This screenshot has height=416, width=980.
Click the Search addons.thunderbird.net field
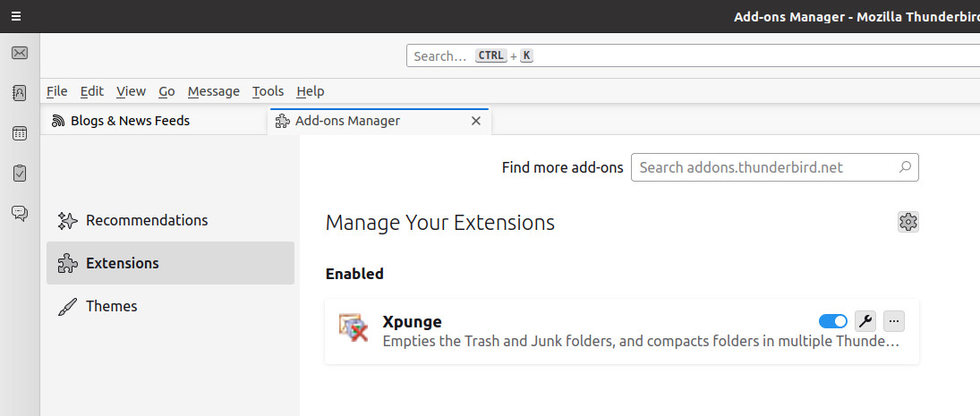(774, 167)
